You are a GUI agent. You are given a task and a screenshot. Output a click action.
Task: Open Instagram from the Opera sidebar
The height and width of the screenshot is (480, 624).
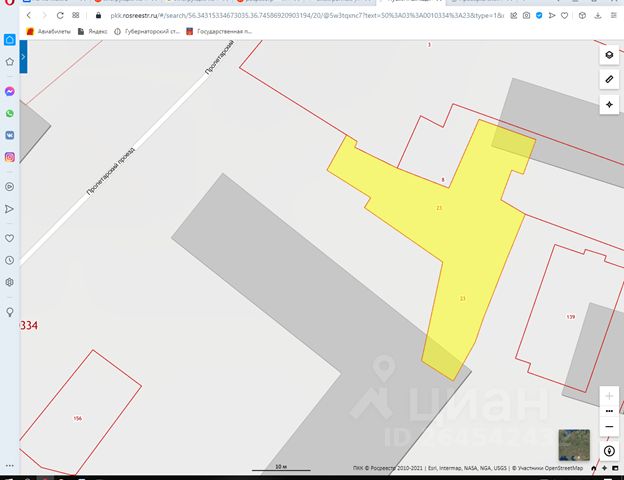(x=10, y=157)
